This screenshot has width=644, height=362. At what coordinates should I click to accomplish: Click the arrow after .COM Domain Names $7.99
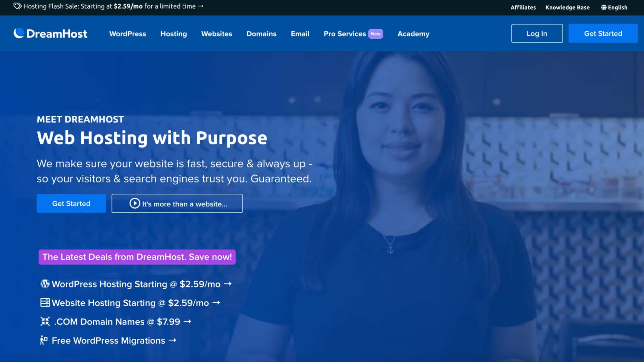pos(187,321)
